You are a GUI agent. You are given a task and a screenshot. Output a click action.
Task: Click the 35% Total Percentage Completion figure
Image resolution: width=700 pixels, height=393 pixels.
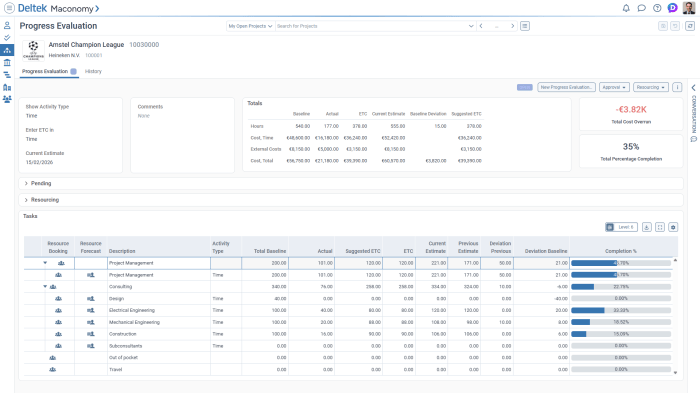click(x=631, y=146)
